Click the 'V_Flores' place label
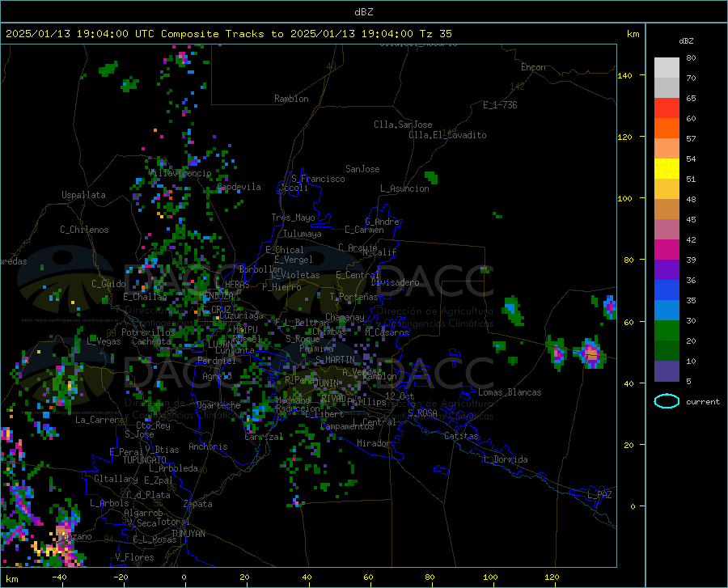Image resolution: width=728 pixels, height=588 pixels. point(134,557)
